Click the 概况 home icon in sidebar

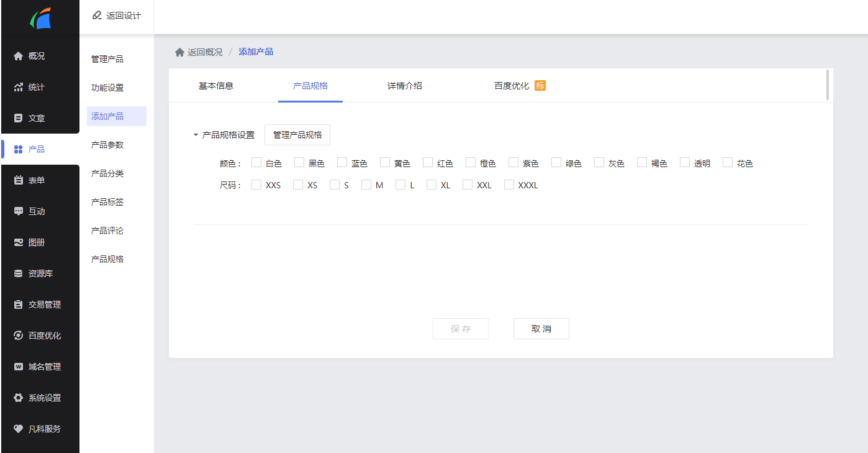pos(18,56)
